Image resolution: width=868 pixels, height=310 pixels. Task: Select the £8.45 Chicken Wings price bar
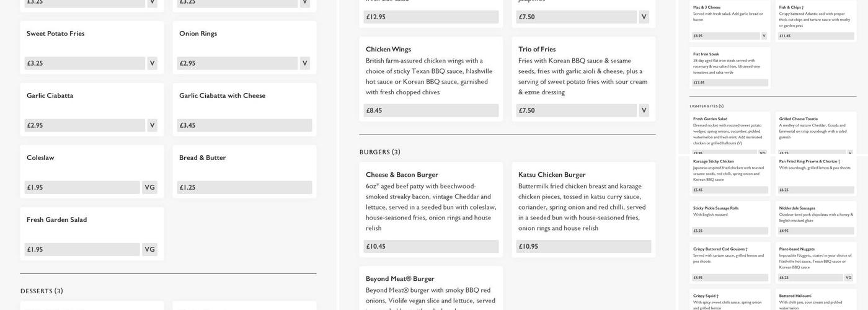[432, 110]
